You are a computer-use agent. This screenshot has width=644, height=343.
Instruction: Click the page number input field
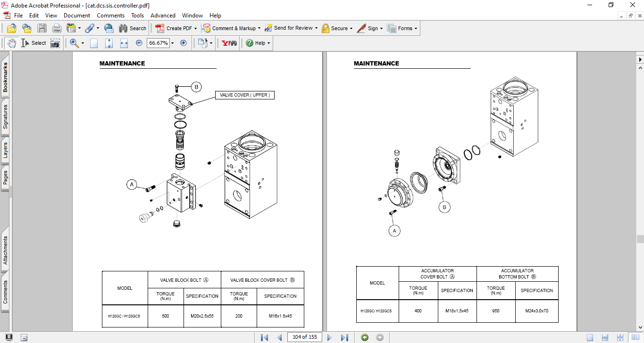tap(304, 337)
